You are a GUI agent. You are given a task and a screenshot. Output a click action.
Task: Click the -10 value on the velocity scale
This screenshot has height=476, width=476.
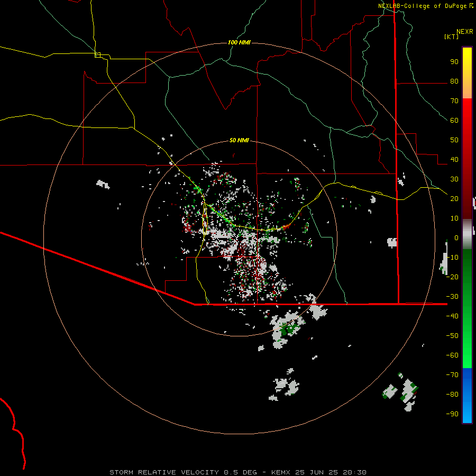pos(452,258)
